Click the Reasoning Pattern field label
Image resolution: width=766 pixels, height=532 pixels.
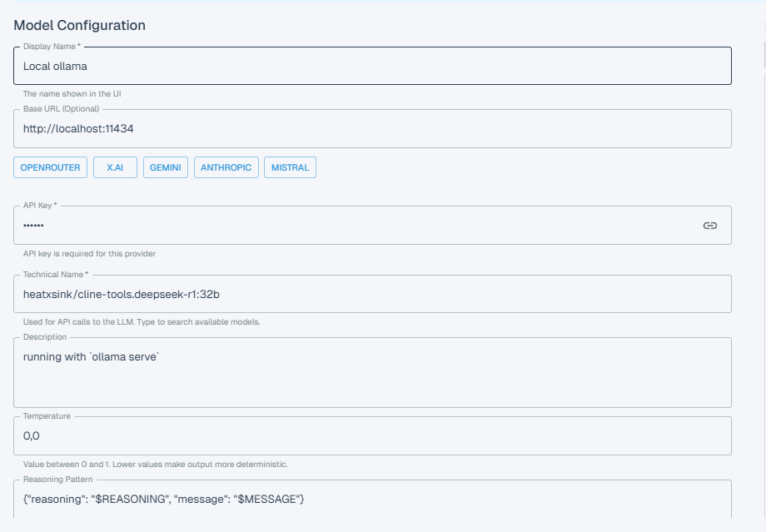coord(58,480)
